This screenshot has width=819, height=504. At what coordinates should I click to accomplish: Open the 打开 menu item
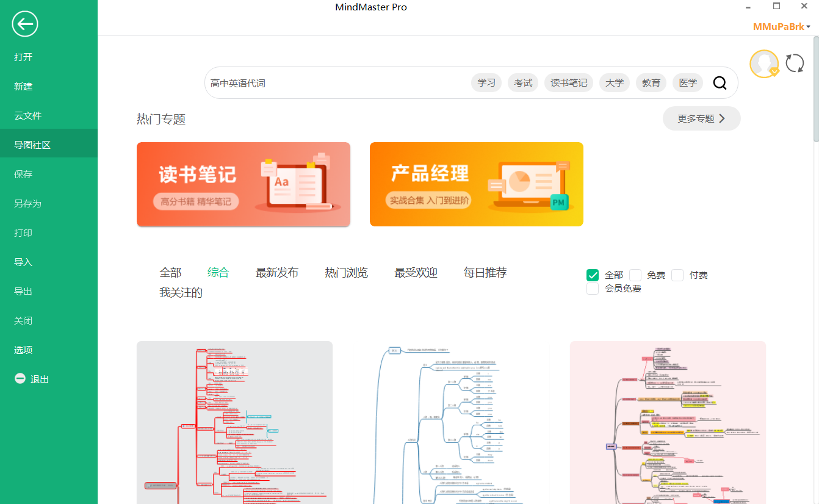[49, 57]
